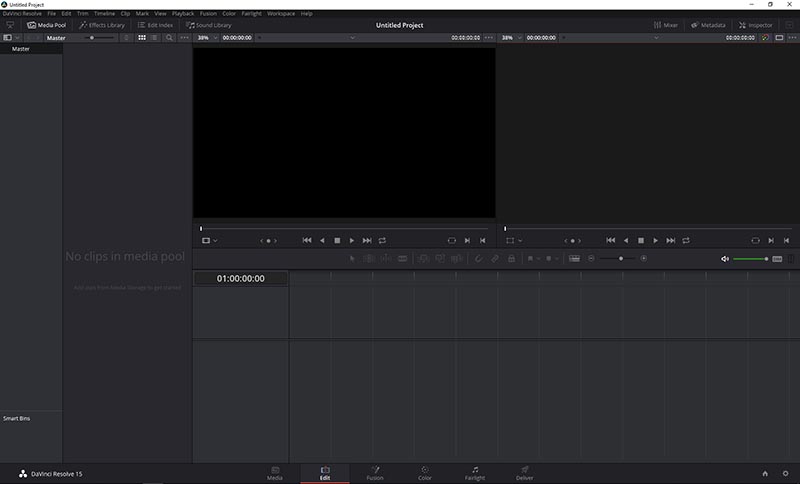Click the timeline zoom out minus icon
The height and width of the screenshot is (484, 800).
(591, 259)
